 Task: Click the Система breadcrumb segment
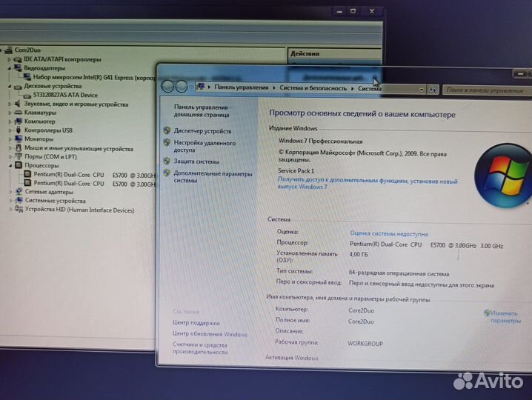tap(369, 88)
